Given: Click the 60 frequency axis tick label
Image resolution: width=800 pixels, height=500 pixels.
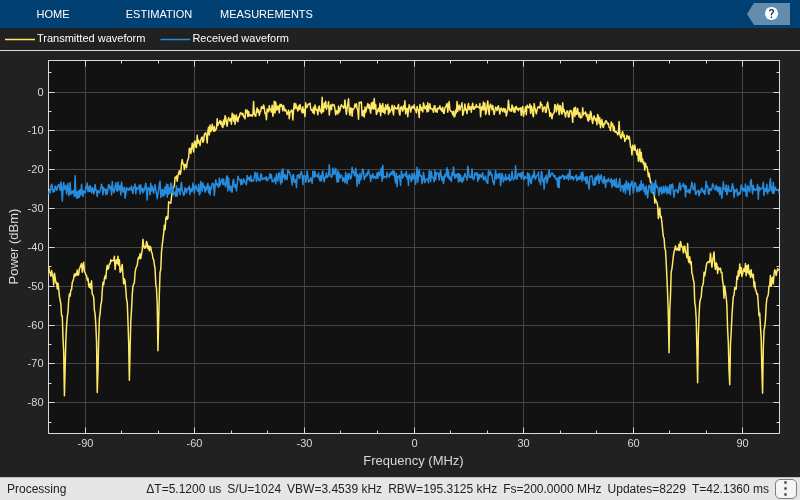Looking at the screenshot, I should (633, 443).
